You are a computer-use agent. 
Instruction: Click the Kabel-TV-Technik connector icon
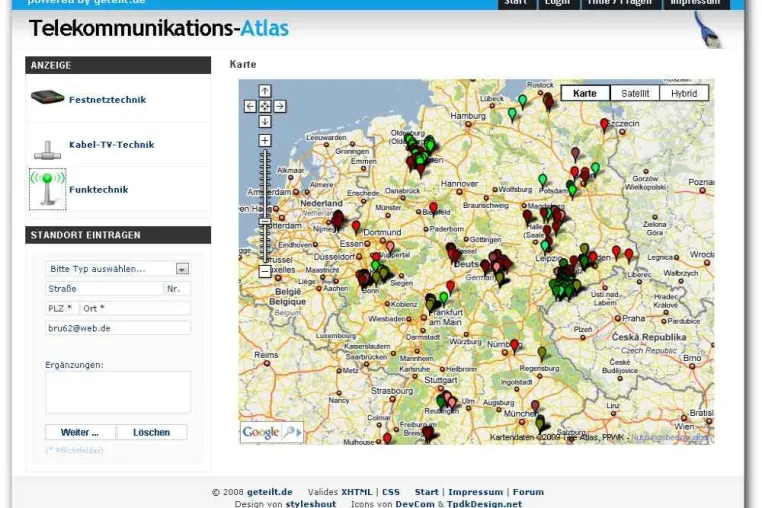pos(47,150)
